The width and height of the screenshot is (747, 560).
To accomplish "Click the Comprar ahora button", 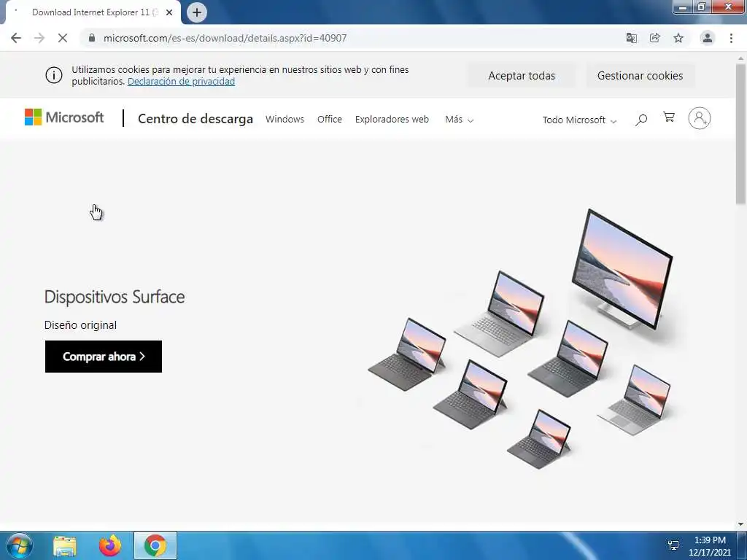I will click(104, 357).
